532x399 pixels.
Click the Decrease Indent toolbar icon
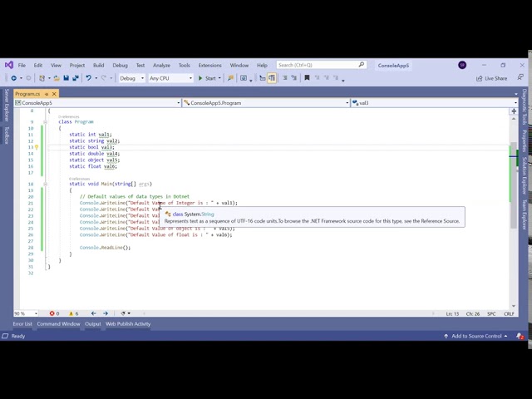coord(285,78)
